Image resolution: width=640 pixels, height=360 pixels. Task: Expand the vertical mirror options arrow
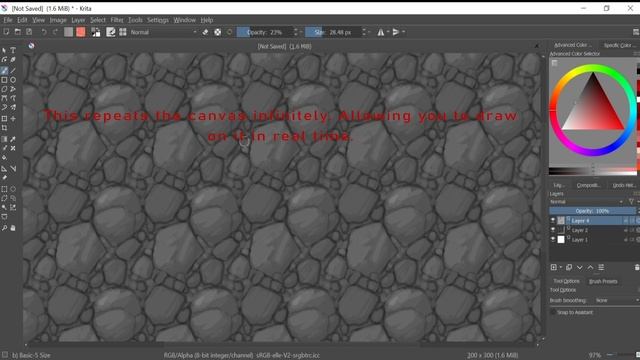[x=404, y=32]
